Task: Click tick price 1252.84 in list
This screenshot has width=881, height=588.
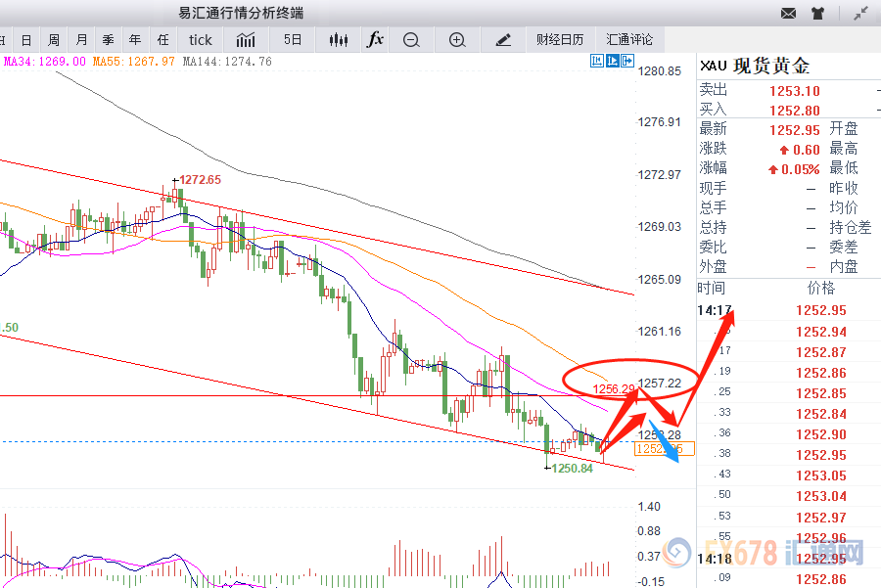Action: [821, 414]
